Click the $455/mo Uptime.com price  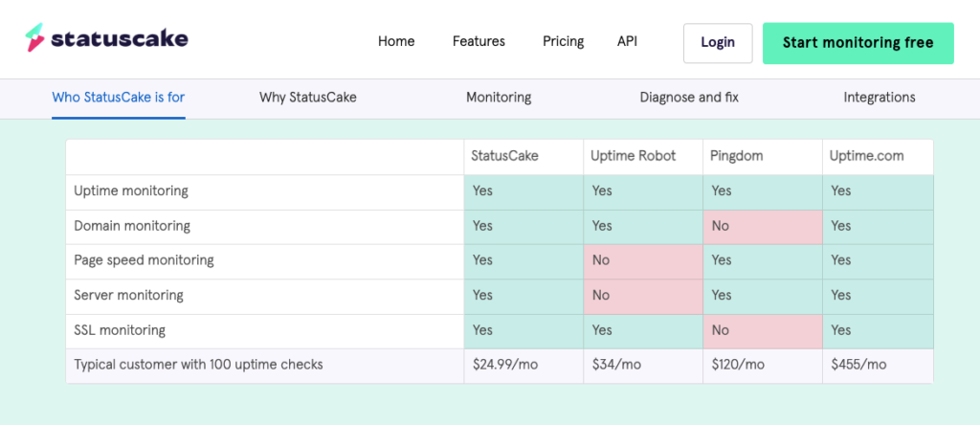[x=858, y=365]
